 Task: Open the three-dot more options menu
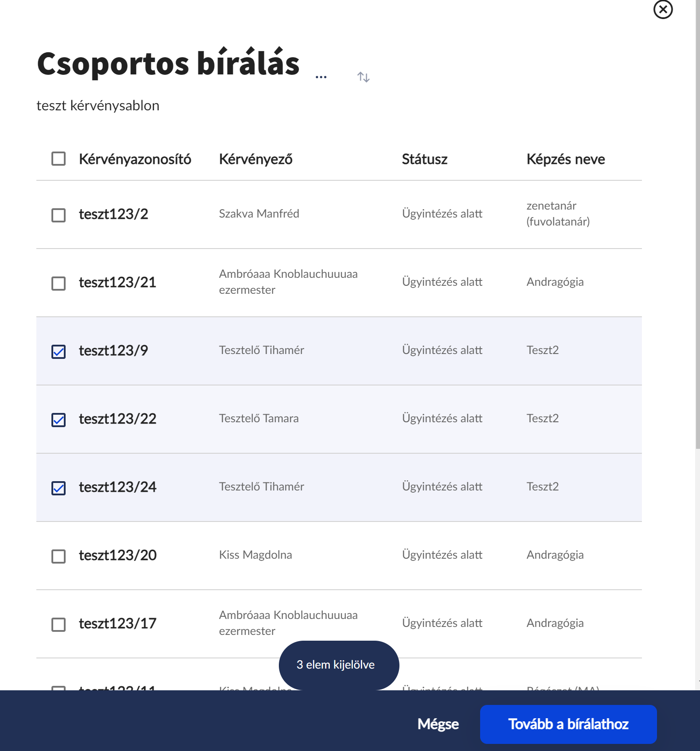click(x=321, y=77)
